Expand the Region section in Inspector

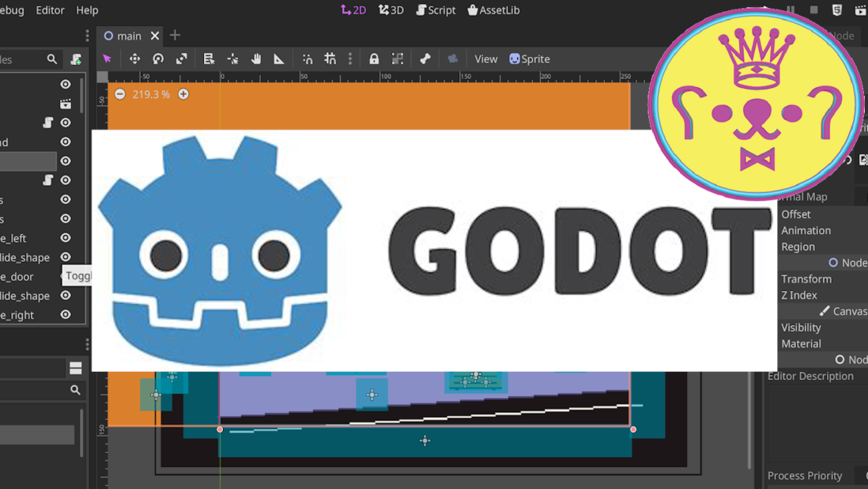tap(798, 246)
